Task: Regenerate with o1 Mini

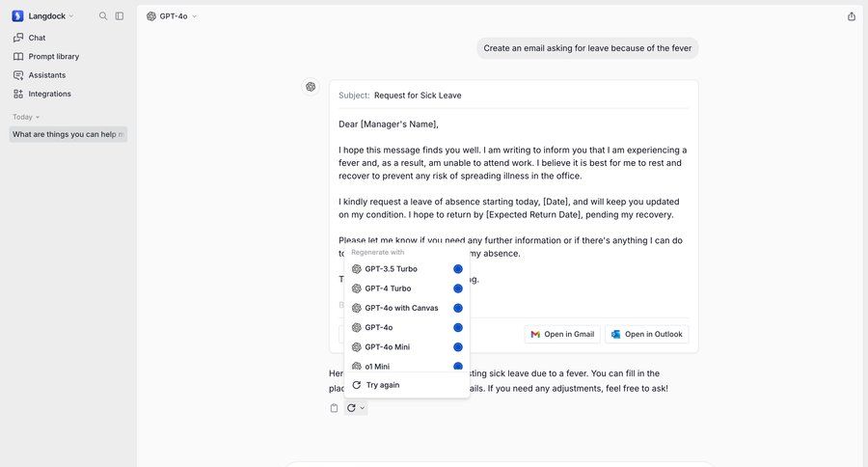Action: point(407,366)
